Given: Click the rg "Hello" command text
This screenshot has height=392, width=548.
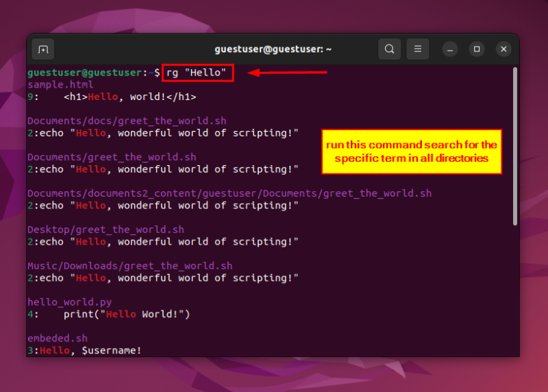Looking at the screenshot, I should point(198,73).
